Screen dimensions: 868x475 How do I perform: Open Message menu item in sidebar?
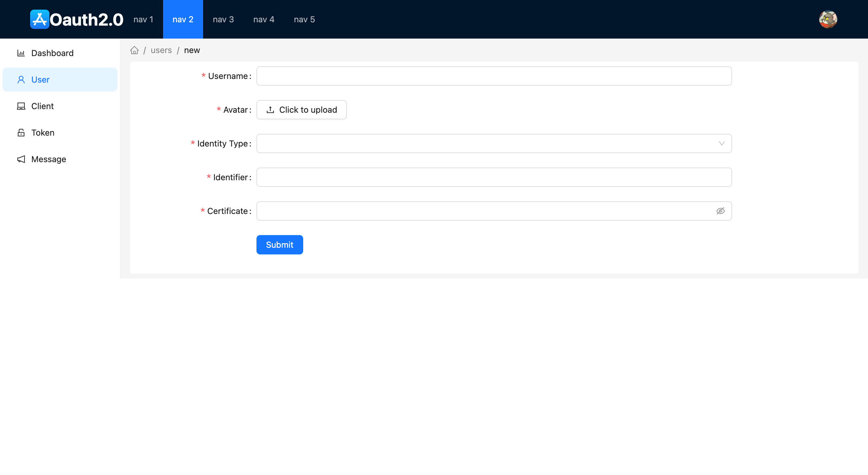pyautogui.click(x=60, y=159)
